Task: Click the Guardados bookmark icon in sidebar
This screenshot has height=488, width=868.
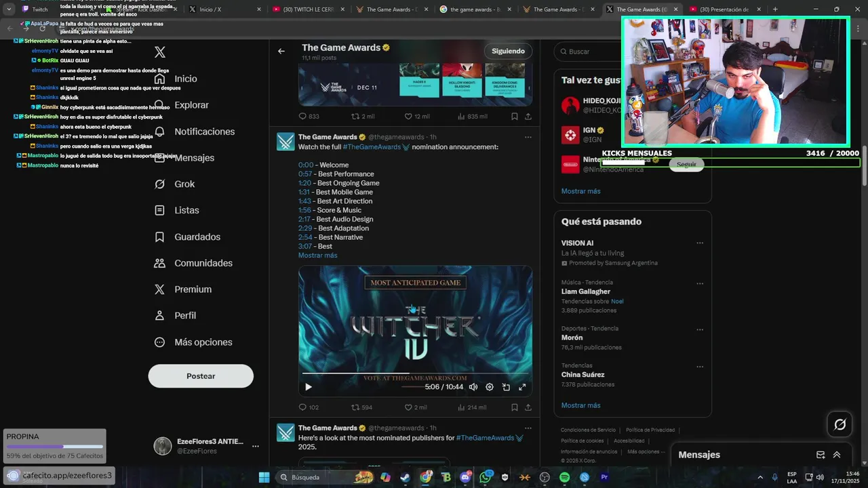Action: pos(160,237)
